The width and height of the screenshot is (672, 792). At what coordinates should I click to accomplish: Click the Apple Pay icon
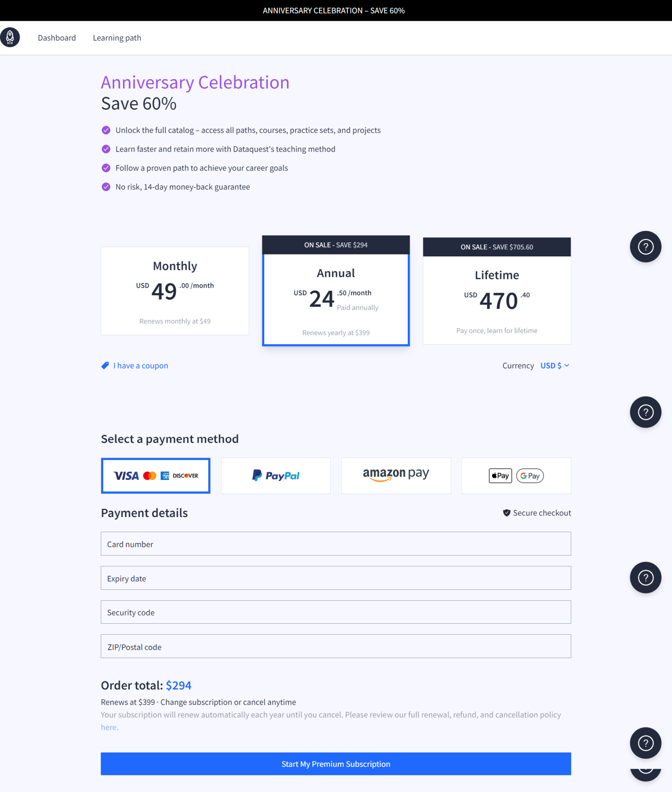click(500, 476)
